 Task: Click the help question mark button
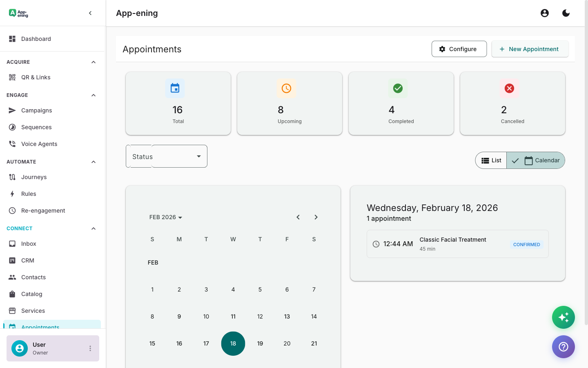563,347
